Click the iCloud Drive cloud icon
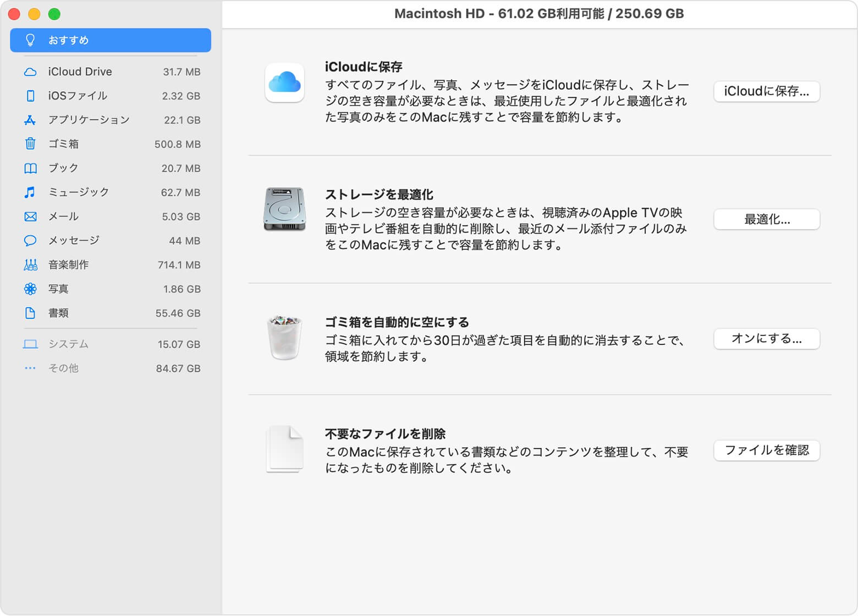Screen dimensions: 858x616 30,72
